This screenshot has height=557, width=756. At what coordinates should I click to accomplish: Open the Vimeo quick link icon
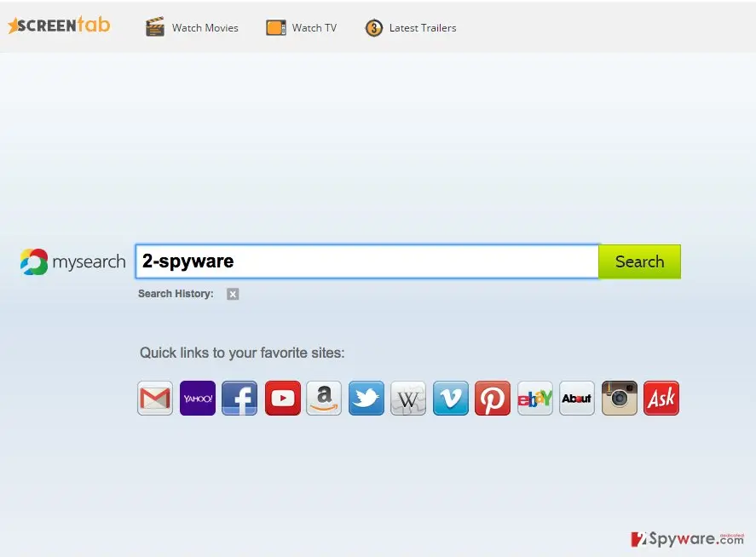coord(451,398)
